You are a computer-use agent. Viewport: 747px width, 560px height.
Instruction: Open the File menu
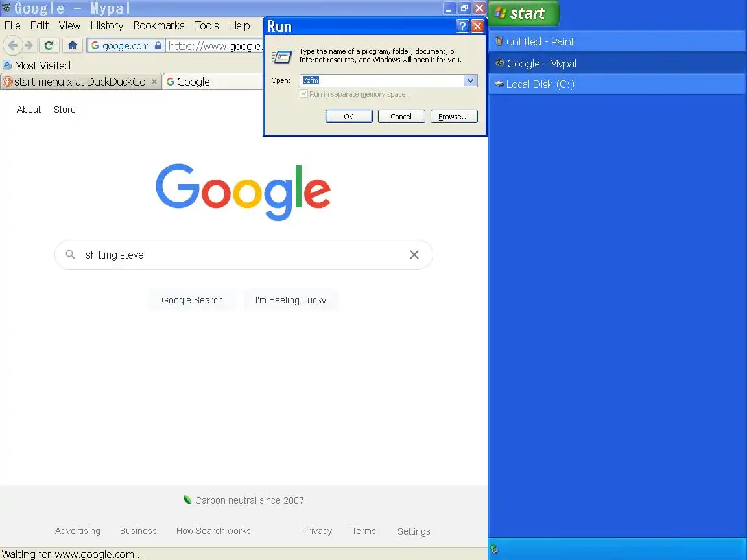12,25
